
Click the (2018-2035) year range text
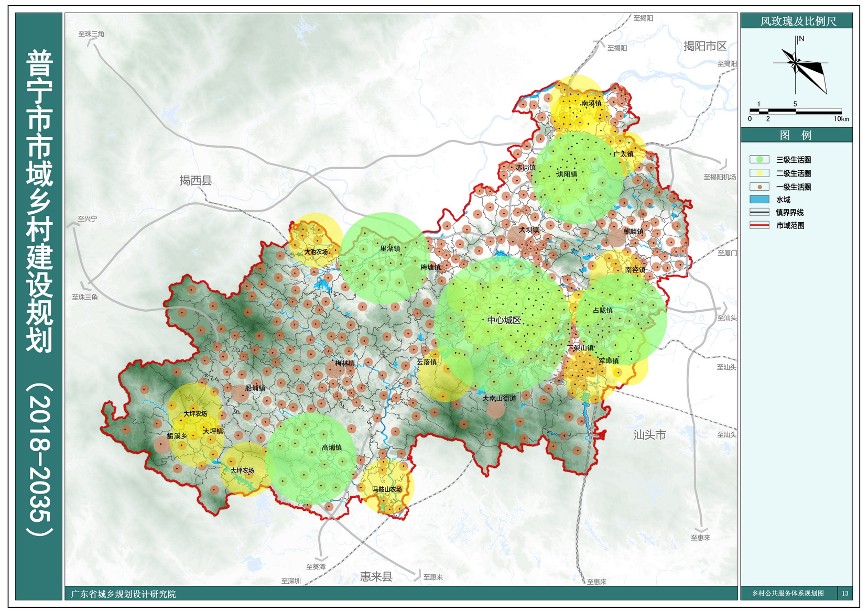(39, 461)
